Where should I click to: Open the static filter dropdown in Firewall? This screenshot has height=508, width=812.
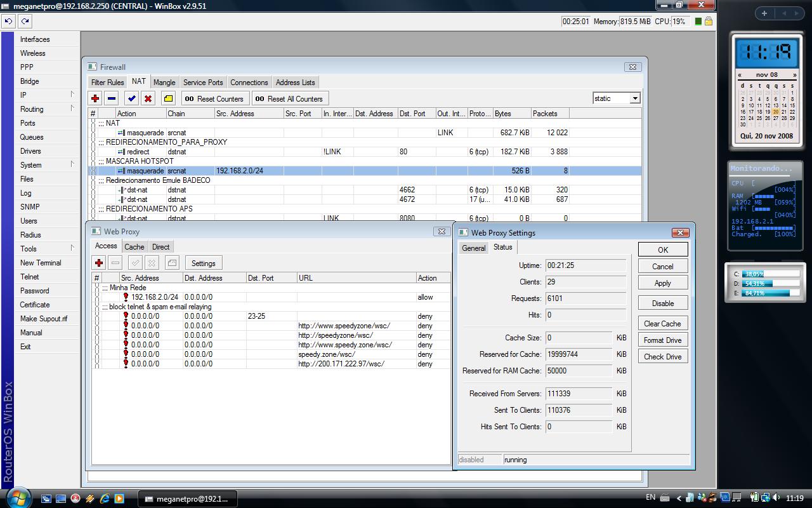point(634,98)
